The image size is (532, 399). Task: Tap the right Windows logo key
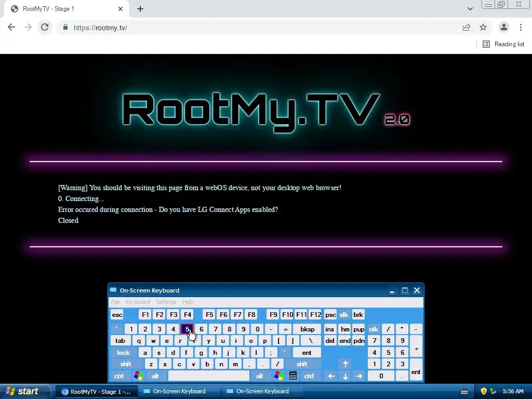[x=279, y=376]
